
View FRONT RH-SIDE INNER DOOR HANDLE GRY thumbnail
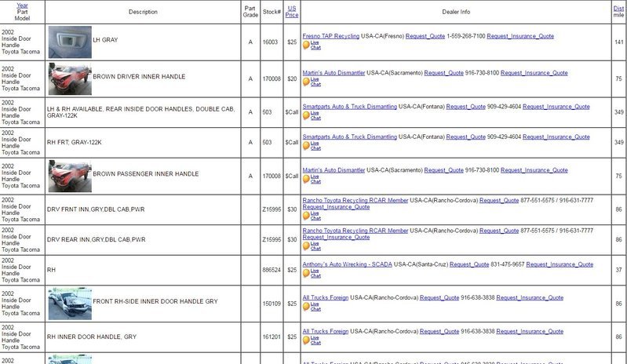pyautogui.click(x=70, y=304)
